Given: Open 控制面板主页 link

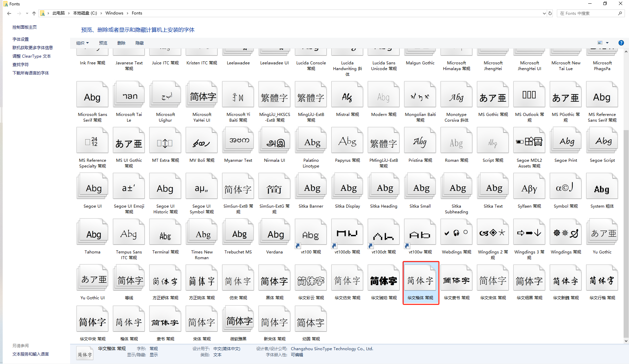Looking at the screenshot, I should [x=25, y=27].
